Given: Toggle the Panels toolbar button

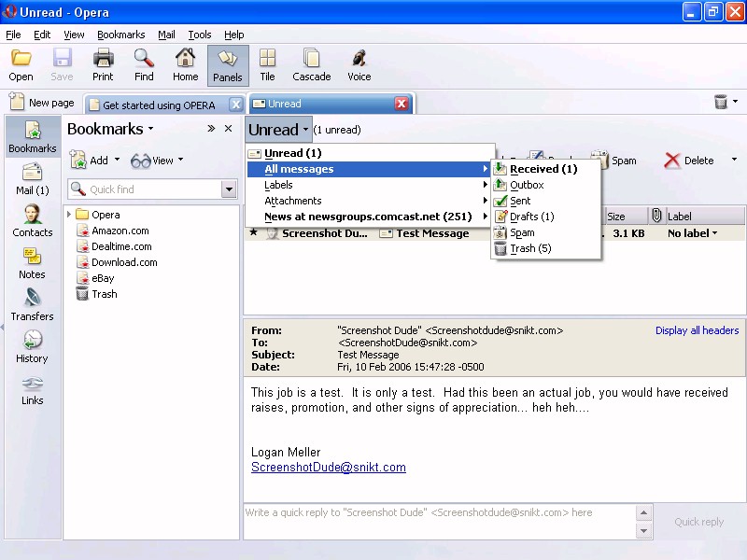Looking at the screenshot, I should (x=227, y=65).
